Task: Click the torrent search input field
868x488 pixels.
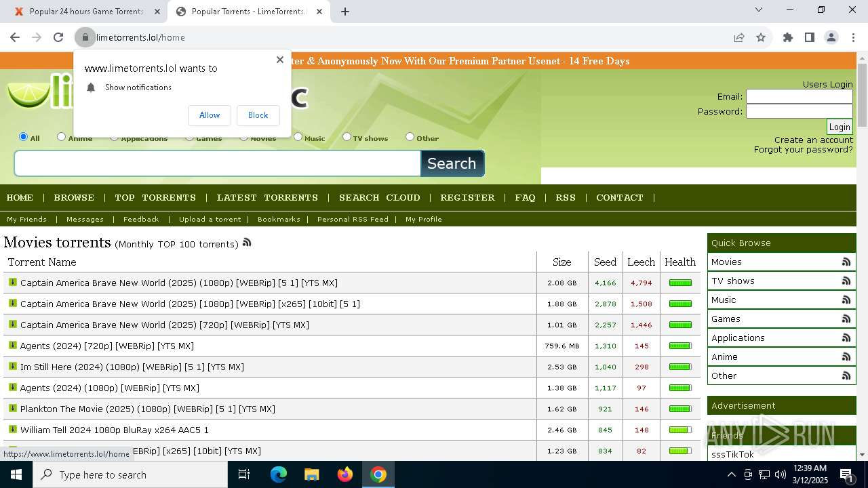Action: [218, 163]
